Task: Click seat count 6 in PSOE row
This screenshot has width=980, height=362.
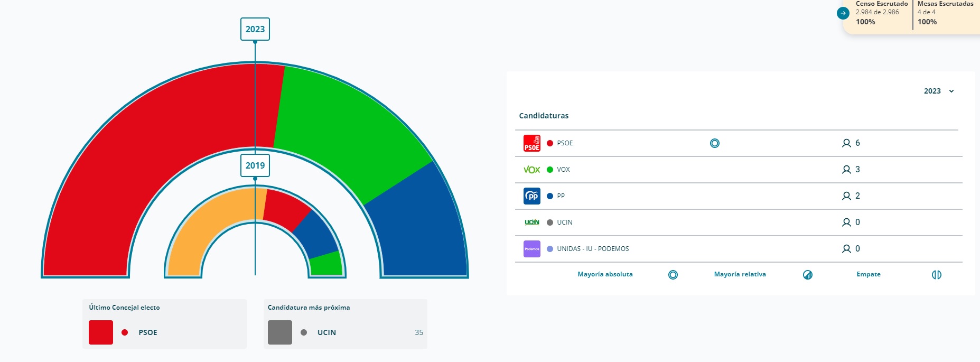Action: tap(857, 143)
